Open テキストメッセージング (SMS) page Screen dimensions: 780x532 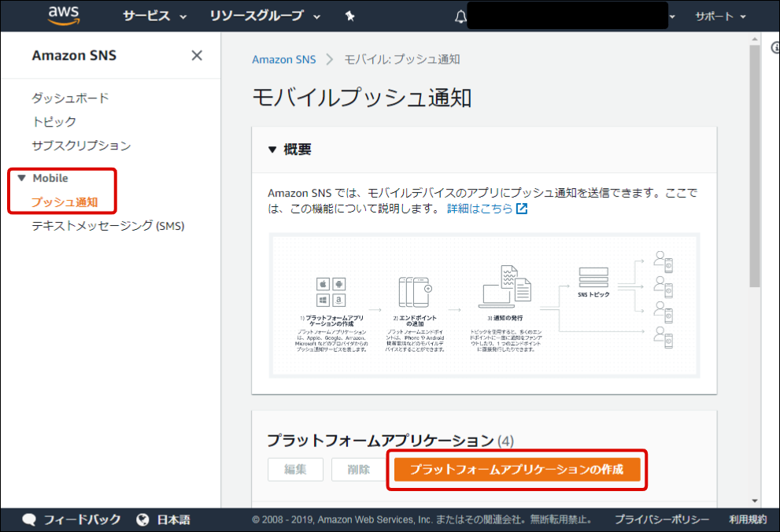(x=107, y=226)
